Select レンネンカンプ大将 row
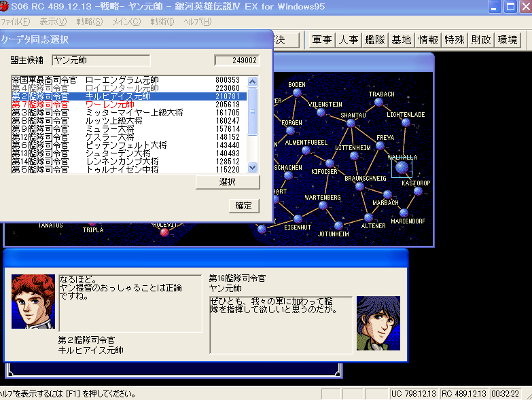 point(129,162)
